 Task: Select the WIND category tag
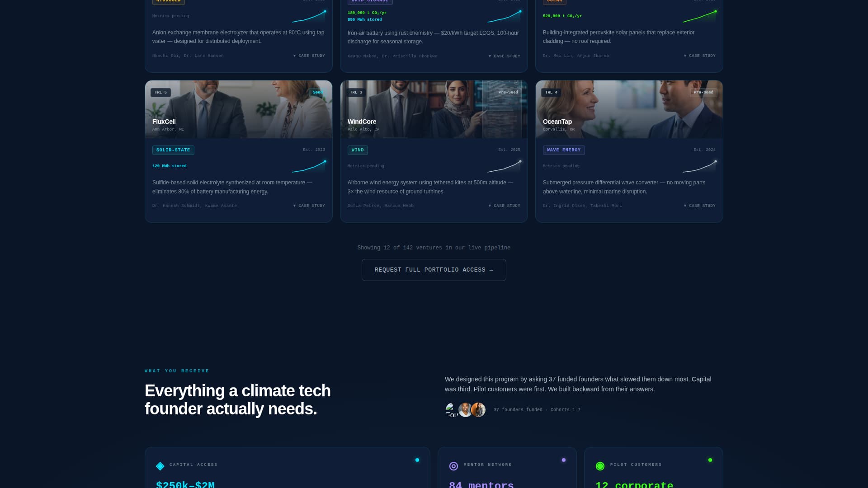tap(358, 150)
